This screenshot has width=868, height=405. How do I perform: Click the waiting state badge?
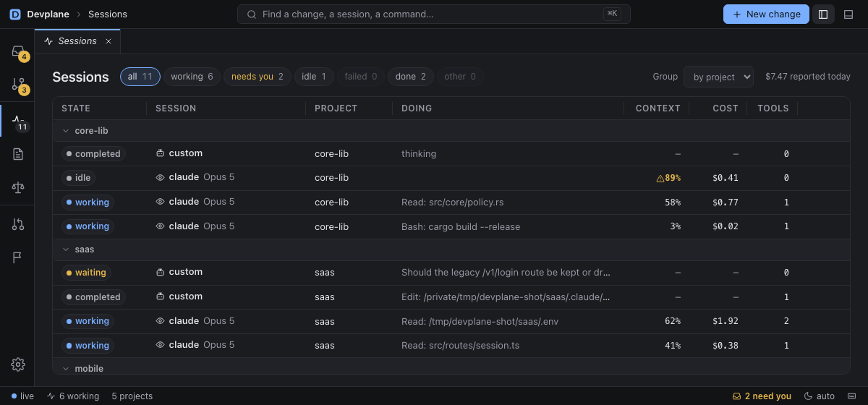(86, 273)
